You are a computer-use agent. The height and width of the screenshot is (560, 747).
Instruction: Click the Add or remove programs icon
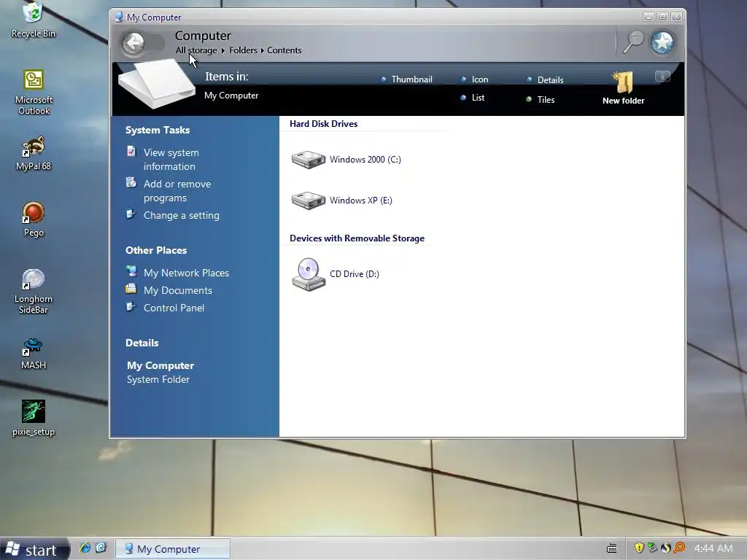coord(131,182)
